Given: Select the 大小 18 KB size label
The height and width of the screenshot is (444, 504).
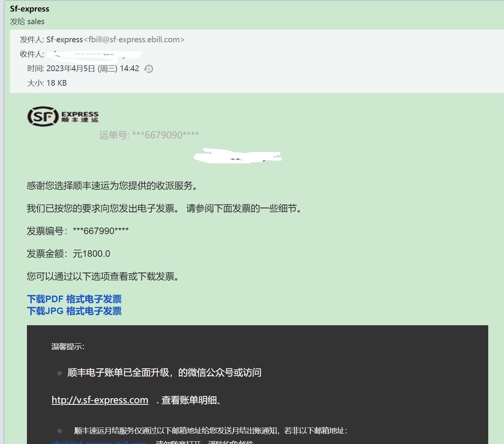Looking at the screenshot, I should click(x=46, y=83).
